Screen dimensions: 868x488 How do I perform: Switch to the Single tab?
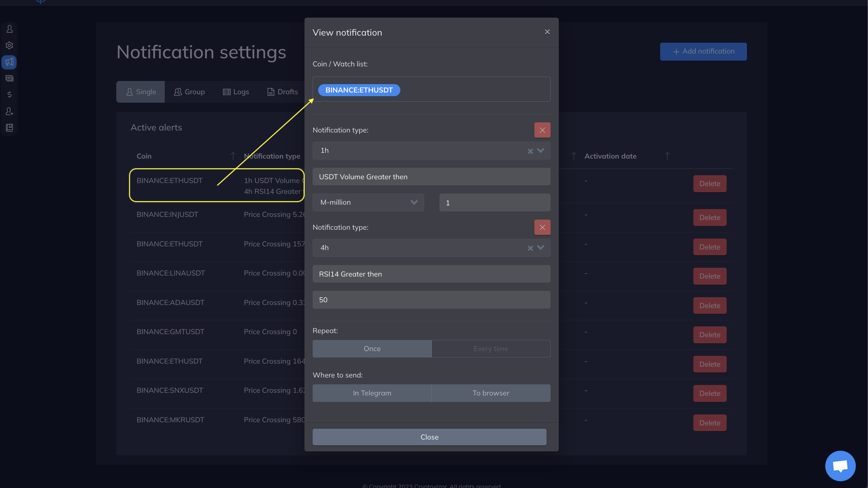(x=141, y=92)
